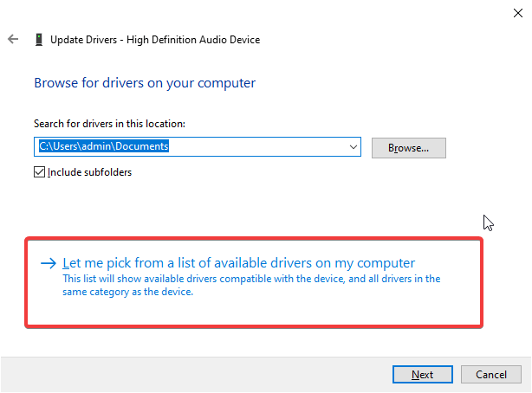Click the Browse for drivers on your computer heading
Viewport: 532px width, 393px height.
click(x=145, y=83)
